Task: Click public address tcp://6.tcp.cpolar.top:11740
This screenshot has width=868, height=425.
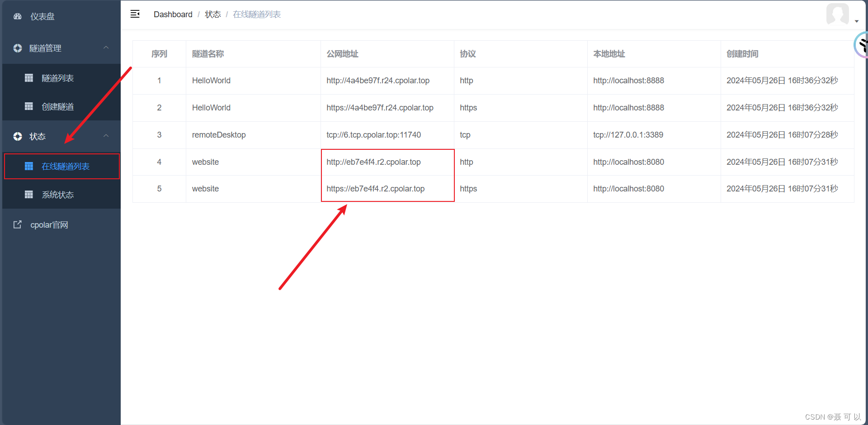Action: 373,135
